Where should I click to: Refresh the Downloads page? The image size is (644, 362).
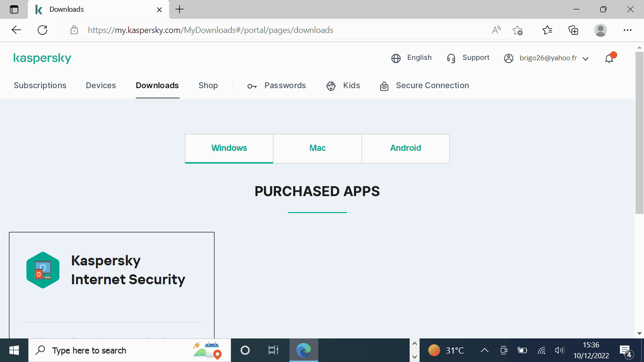tap(42, 30)
